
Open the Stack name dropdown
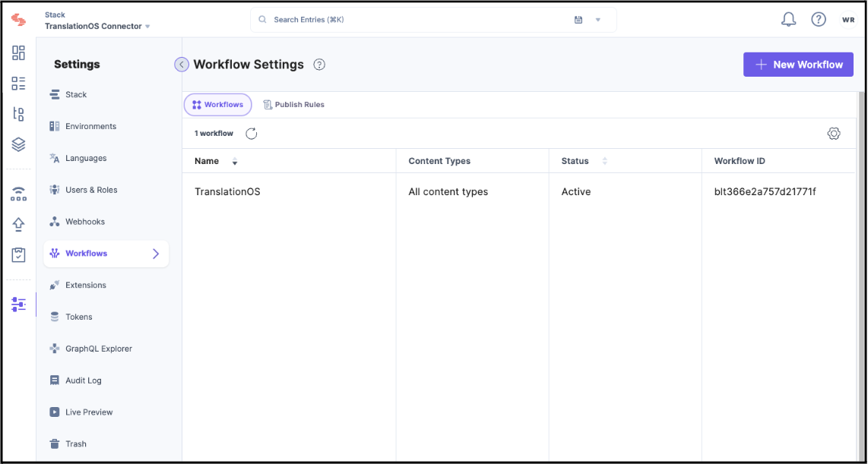click(x=97, y=26)
